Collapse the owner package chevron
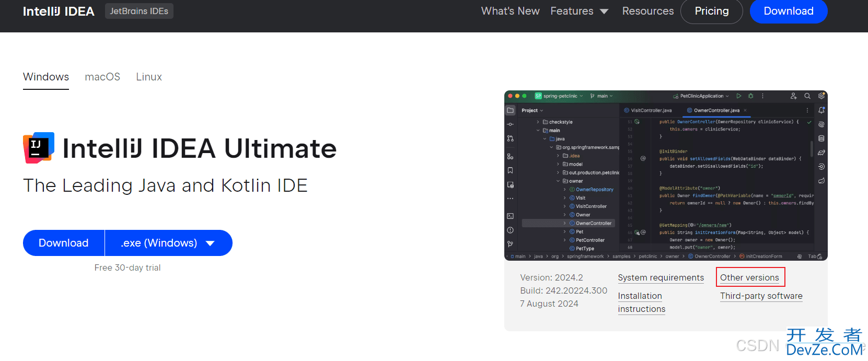Image resolution: width=868 pixels, height=361 pixels. pyautogui.click(x=558, y=181)
